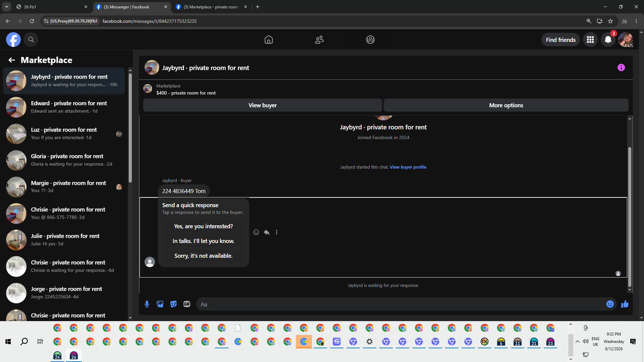Open the Windows Start menu
Image resolution: width=644 pixels, height=362 pixels.
pos(8,342)
